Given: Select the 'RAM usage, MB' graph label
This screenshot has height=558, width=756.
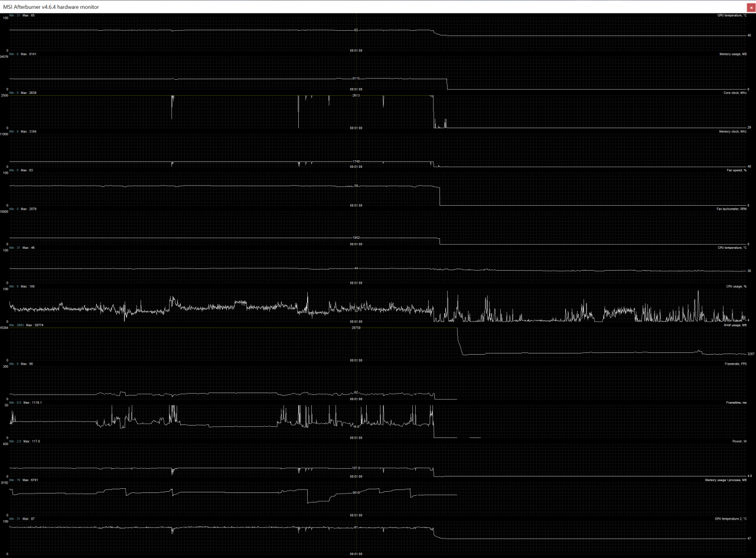Looking at the screenshot, I should coord(735,325).
